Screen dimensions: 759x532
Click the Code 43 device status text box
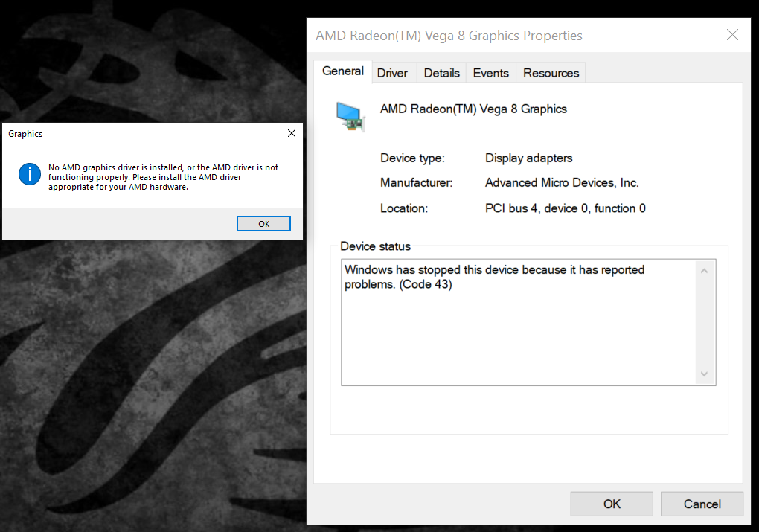(528, 322)
